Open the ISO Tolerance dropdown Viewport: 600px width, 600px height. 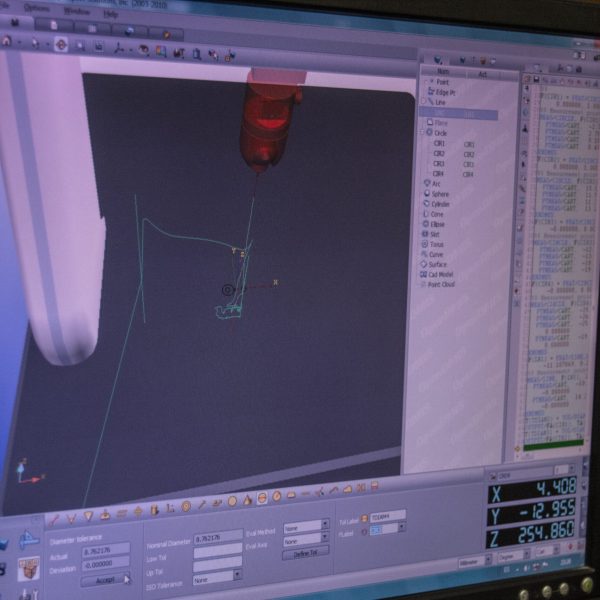point(217,577)
